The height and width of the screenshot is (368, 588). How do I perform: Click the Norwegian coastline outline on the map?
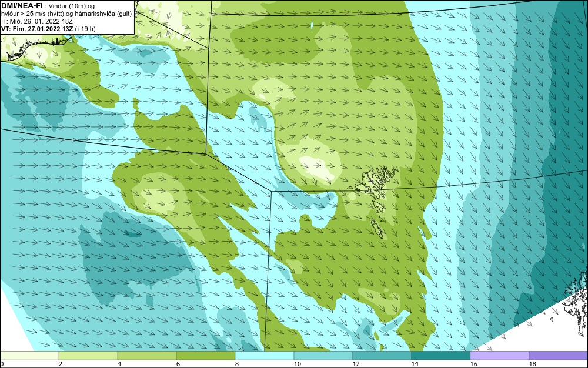click(x=576, y=303)
